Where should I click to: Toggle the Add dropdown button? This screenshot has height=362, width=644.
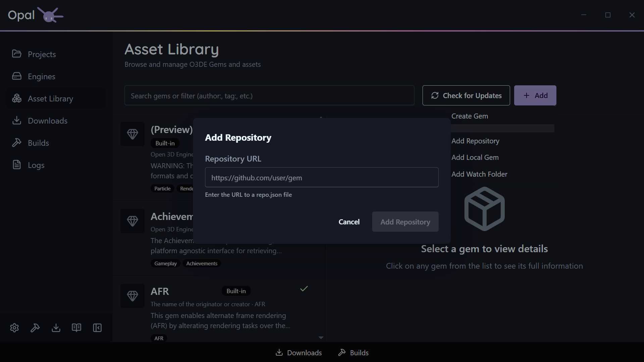point(535,95)
